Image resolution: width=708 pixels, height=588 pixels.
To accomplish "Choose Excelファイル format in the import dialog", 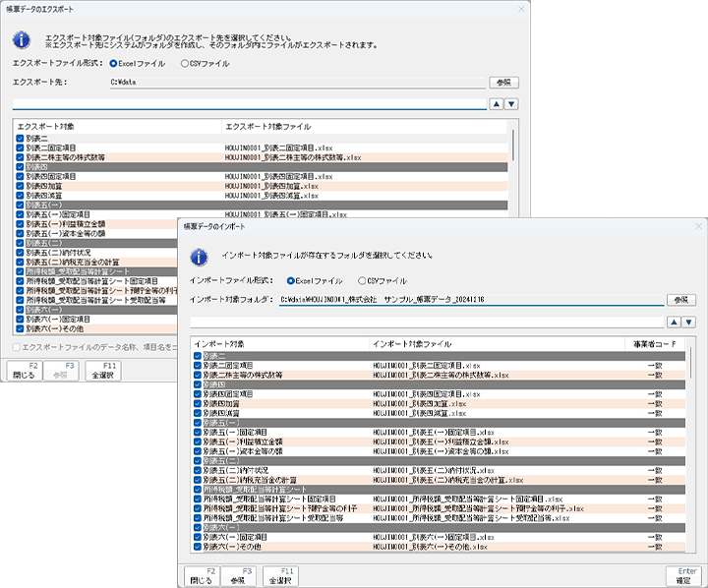I will (290, 280).
